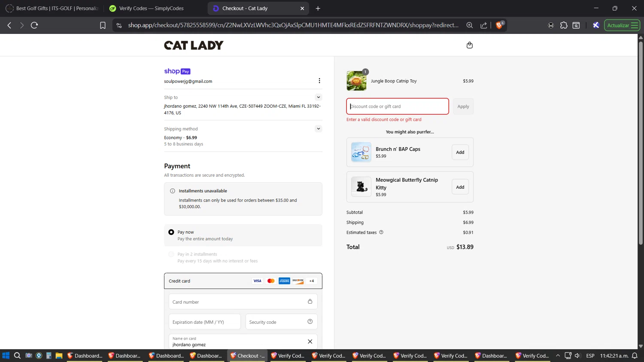
Task: Open Actualizar browser menu button
Action: pos(622,25)
